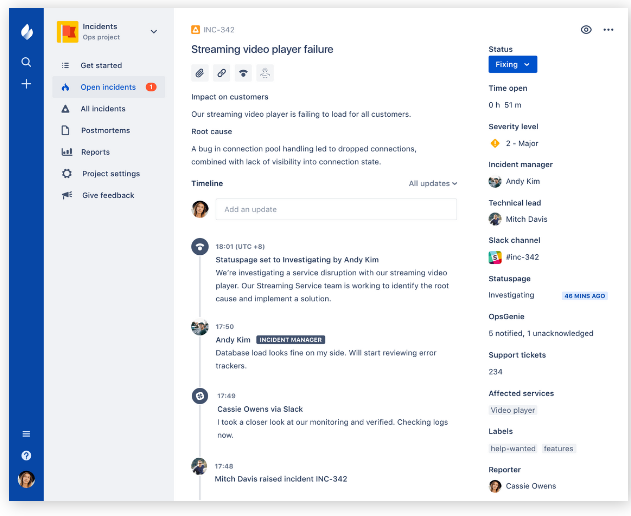Open the more actions ellipsis menu

pyautogui.click(x=608, y=29)
